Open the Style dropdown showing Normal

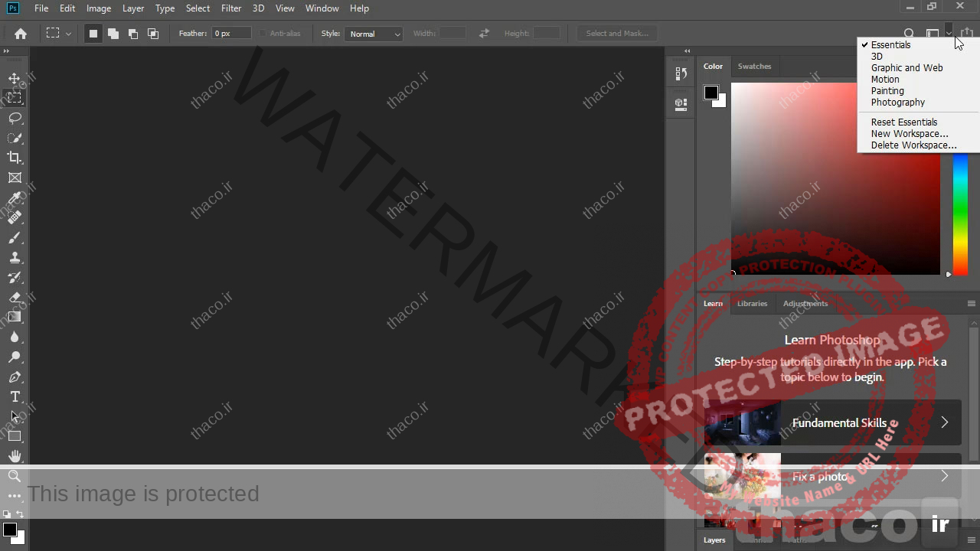(374, 34)
